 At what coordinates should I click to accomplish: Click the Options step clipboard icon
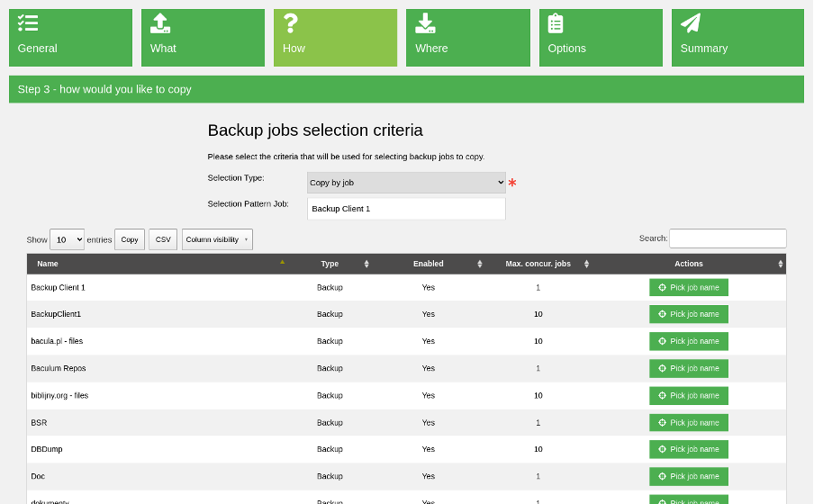(x=556, y=23)
